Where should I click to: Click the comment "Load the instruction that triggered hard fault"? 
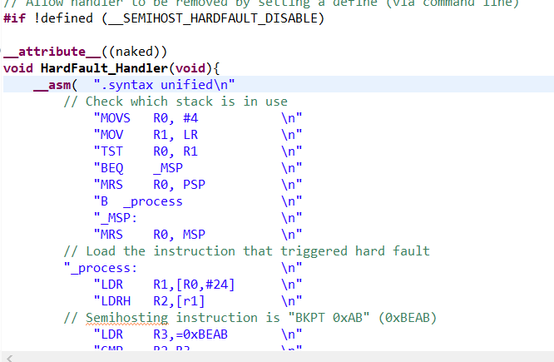coord(247,251)
